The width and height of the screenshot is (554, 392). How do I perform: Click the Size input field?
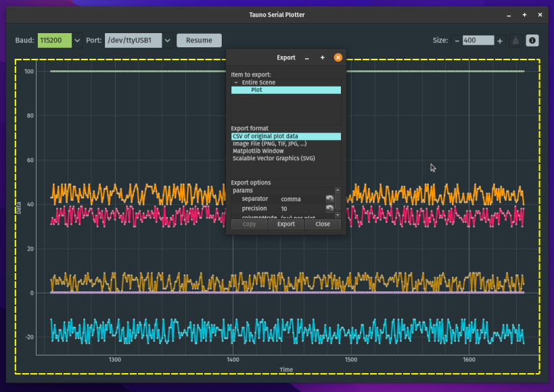[x=478, y=41]
